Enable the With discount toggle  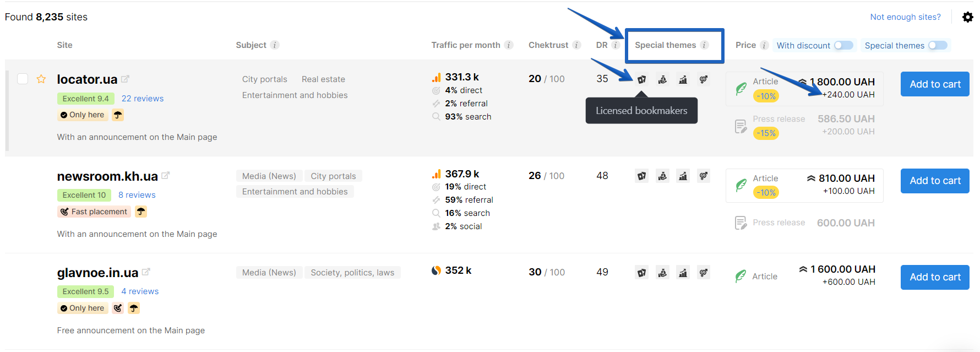843,45
